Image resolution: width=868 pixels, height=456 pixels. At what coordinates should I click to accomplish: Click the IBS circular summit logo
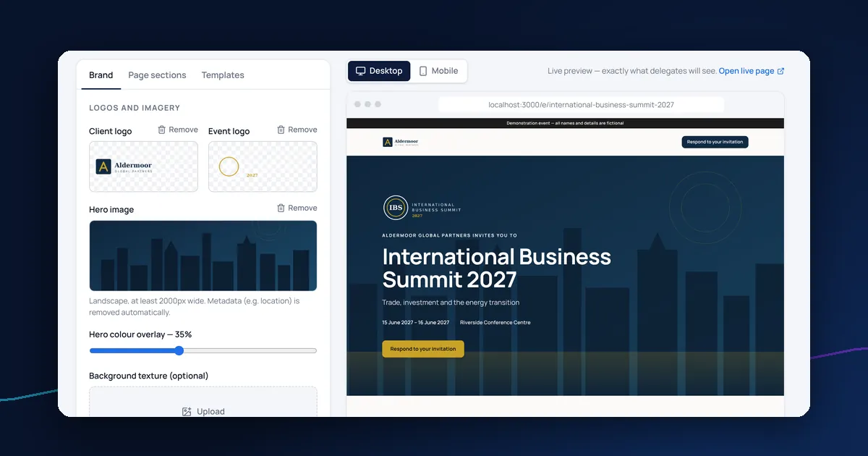[x=395, y=208]
